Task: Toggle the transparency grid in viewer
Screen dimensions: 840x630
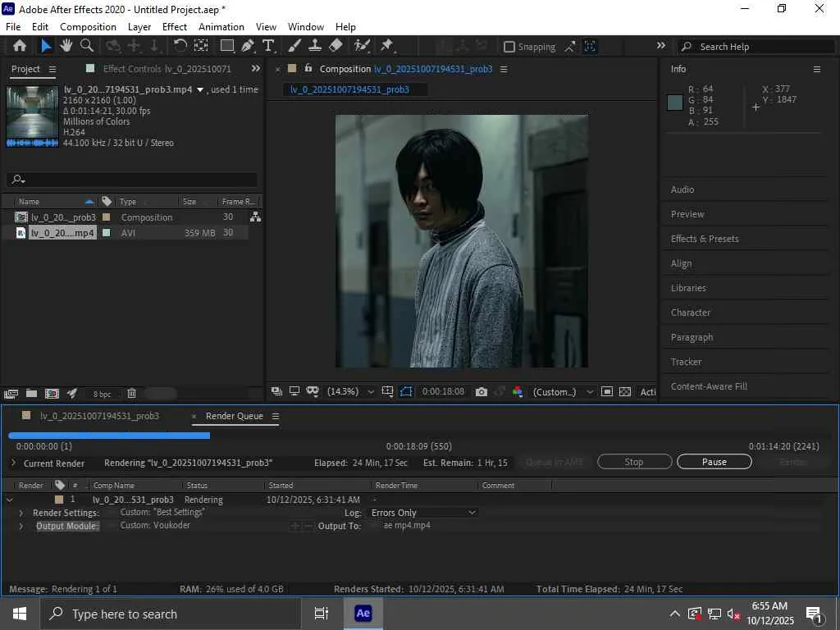Action: click(625, 392)
